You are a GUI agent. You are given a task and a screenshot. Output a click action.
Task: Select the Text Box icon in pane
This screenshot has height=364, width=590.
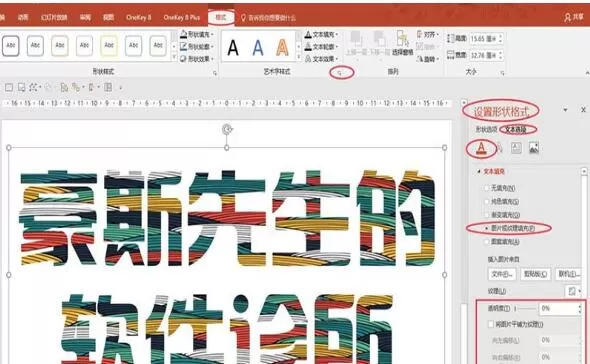pos(516,148)
